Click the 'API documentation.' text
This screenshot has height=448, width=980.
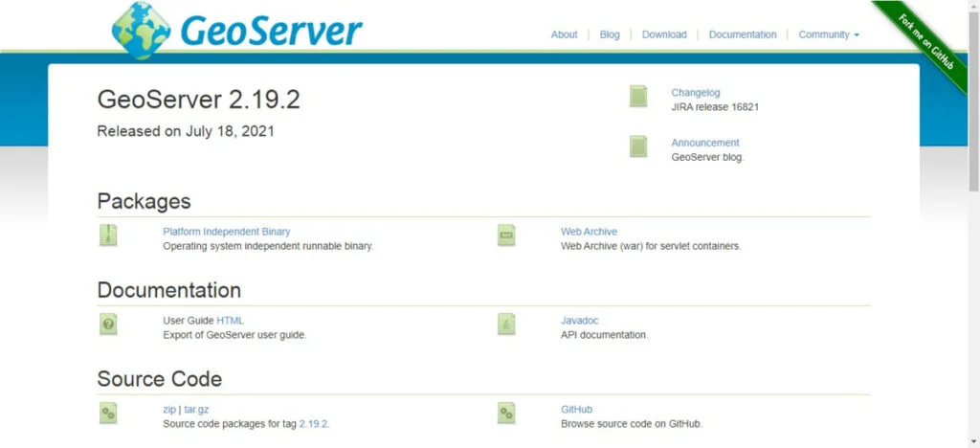click(x=605, y=335)
